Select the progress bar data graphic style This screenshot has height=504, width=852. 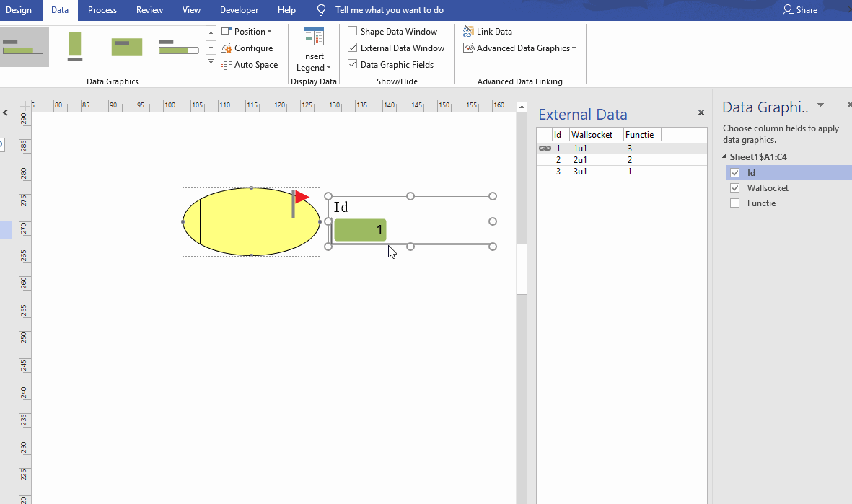(178, 47)
